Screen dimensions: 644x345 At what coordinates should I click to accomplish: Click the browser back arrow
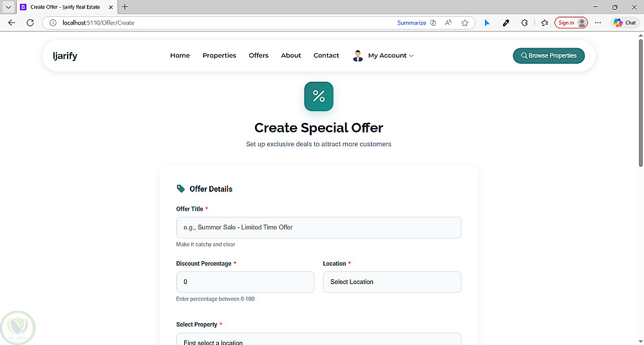(x=12, y=23)
